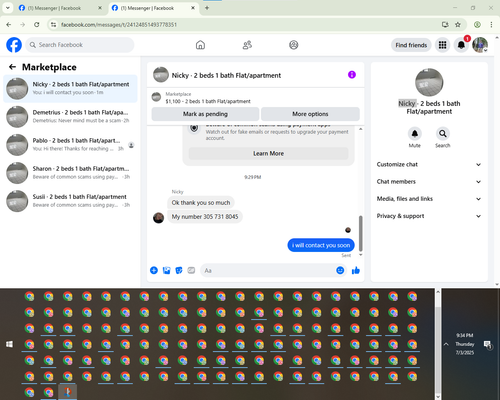Click More options button

point(310,114)
